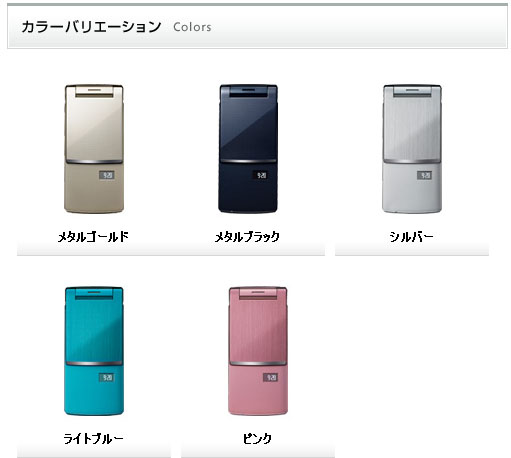
Task: Click the ピンク label
Action: [x=257, y=438]
